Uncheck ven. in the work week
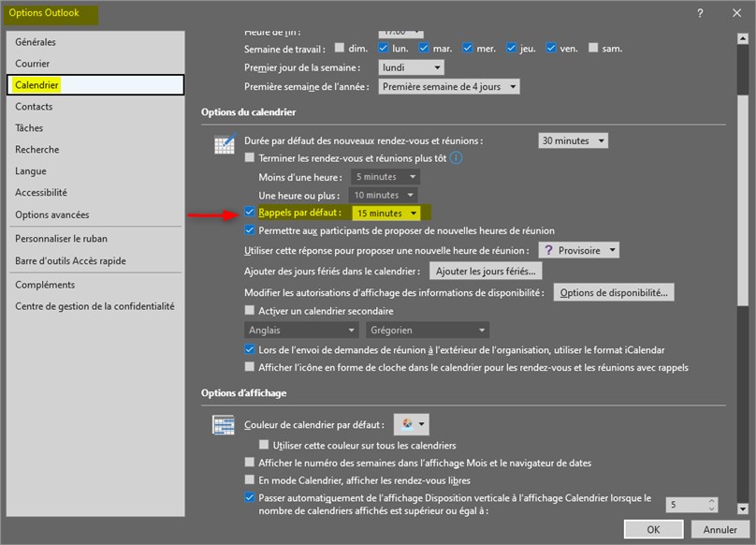Image resolution: width=756 pixels, height=545 pixels. [x=550, y=48]
